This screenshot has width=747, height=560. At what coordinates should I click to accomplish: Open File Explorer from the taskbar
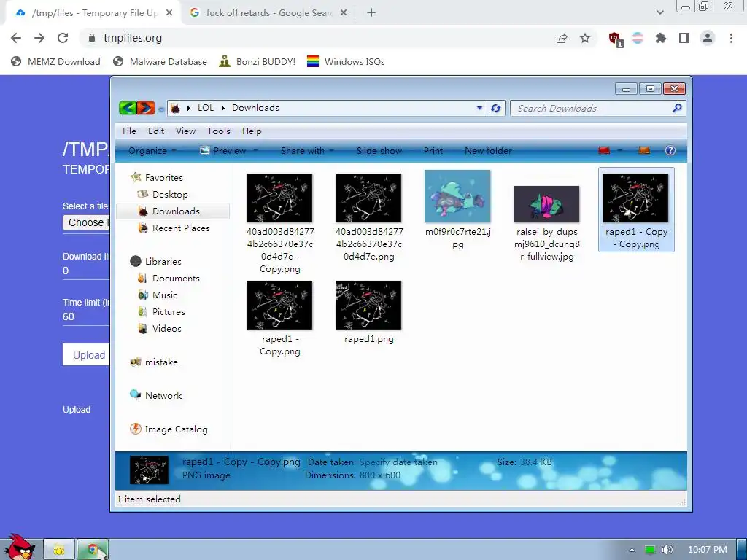tap(59, 550)
